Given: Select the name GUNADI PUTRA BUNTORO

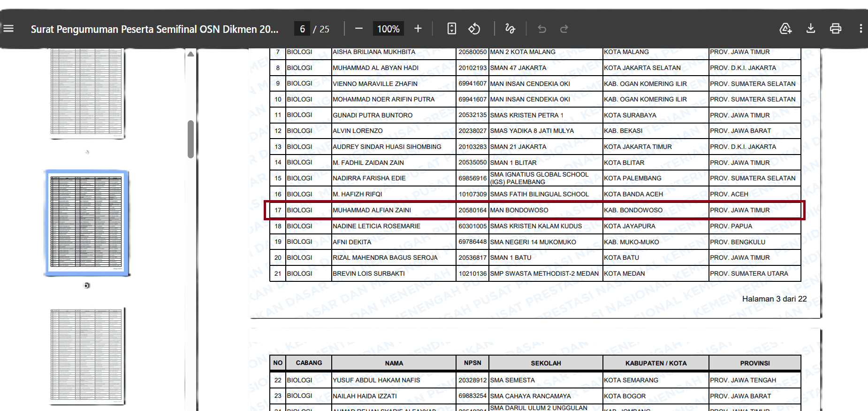Looking at the screenshot, I should click(373, 116).
